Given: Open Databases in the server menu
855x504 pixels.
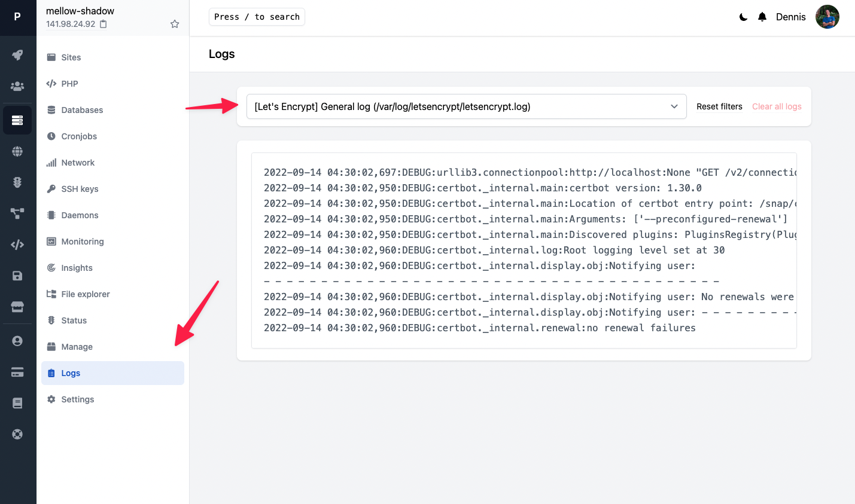Looking at the screenshot, I should (x=112, y=110).
